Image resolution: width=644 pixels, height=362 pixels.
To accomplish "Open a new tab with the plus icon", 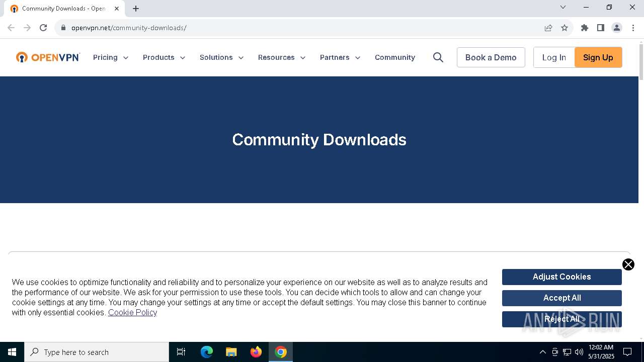I will (x=136, y=9).
